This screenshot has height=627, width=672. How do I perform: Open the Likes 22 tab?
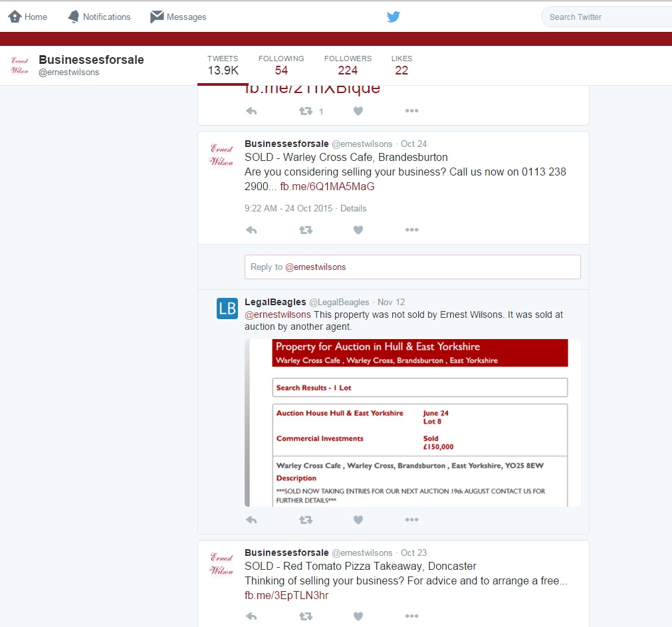(x=401, y=66)
